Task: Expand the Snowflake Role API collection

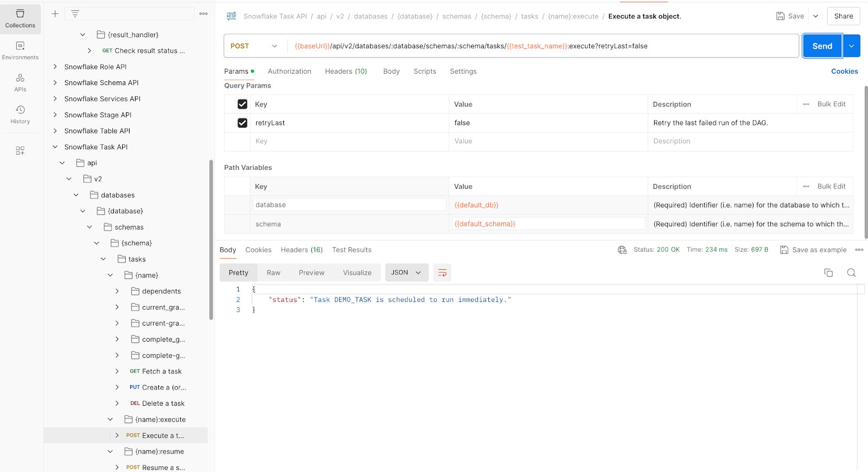Action: point(55,67)
